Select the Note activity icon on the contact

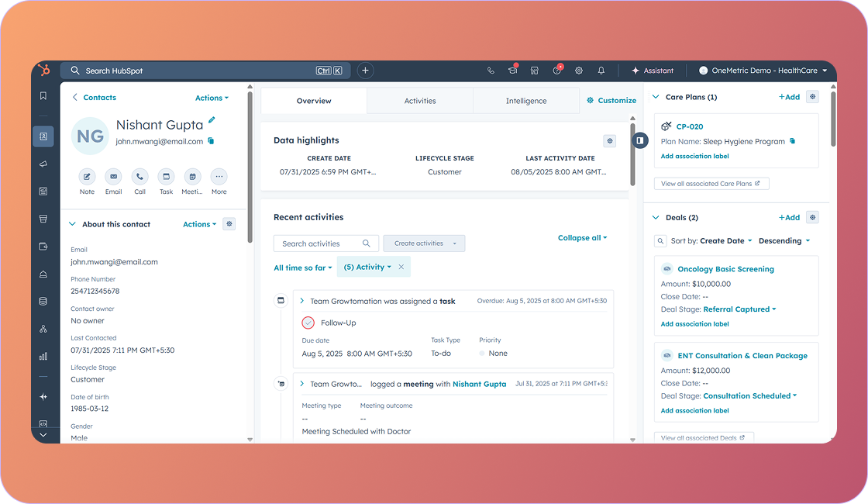coord(87,177)
